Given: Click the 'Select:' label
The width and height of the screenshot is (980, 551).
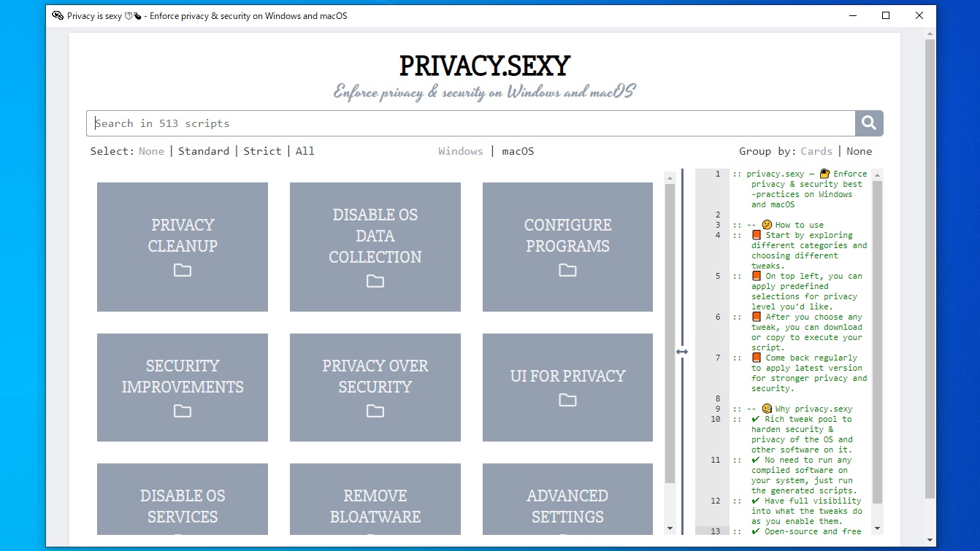Looking at the screenshot, I should [x=112, y=151].
